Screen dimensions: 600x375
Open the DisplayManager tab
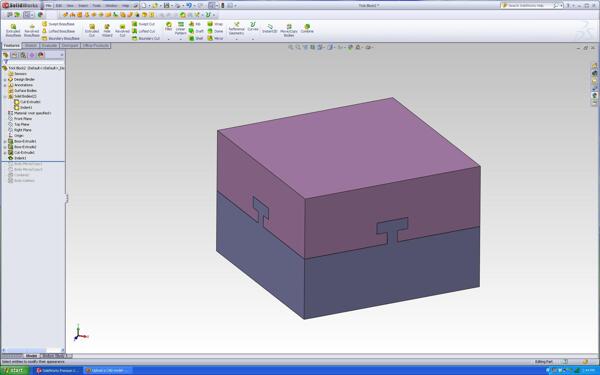click(41, 55)
